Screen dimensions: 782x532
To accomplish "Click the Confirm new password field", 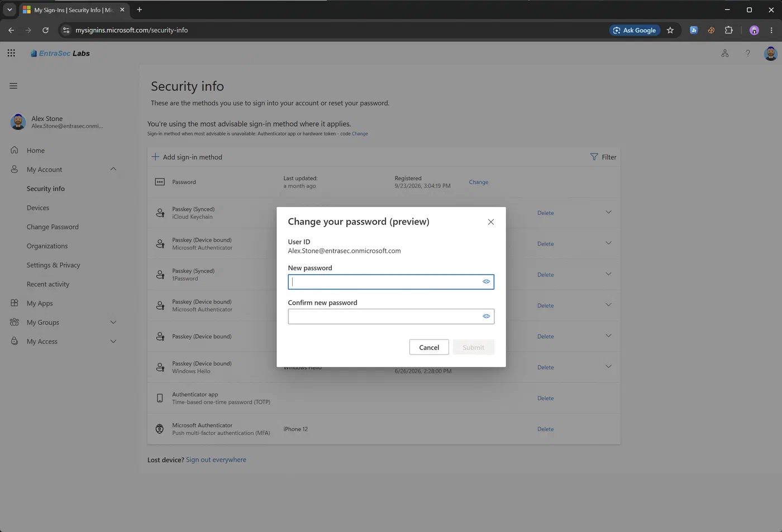I will click(391, 317).
